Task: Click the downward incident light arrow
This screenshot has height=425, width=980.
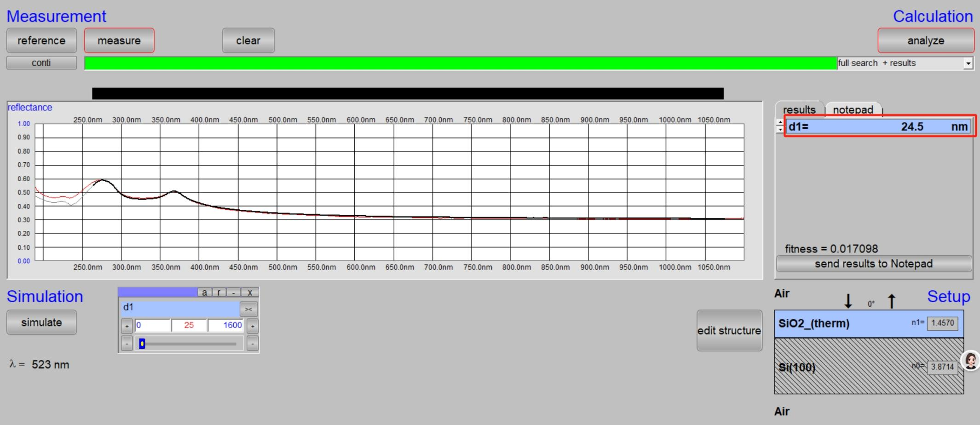Action: [848, 301]
